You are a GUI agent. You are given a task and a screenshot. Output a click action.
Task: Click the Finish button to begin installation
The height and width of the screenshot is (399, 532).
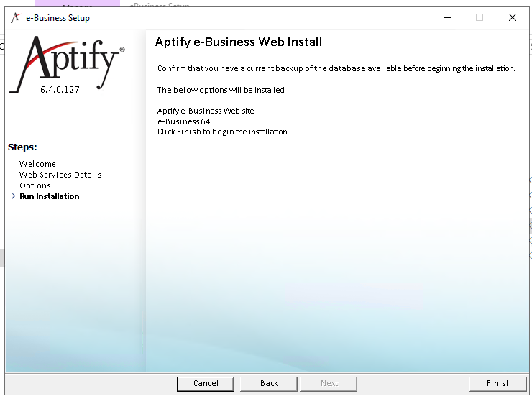coord(498,383)
